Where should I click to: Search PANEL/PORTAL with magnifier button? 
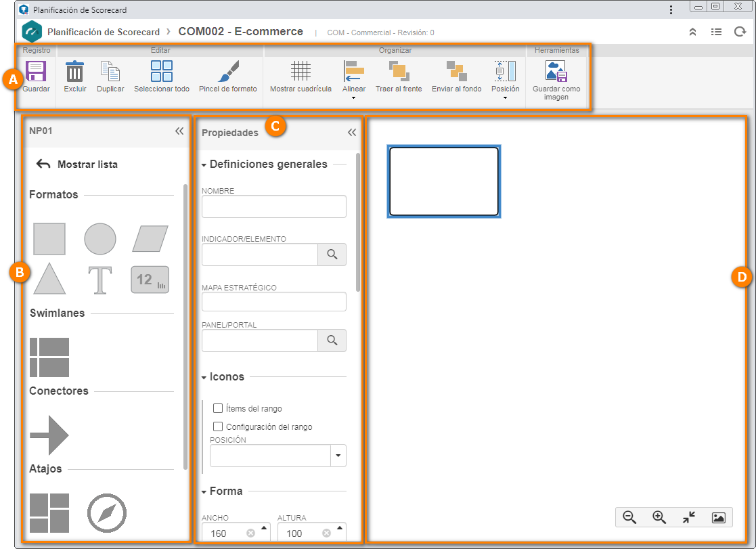332,341
